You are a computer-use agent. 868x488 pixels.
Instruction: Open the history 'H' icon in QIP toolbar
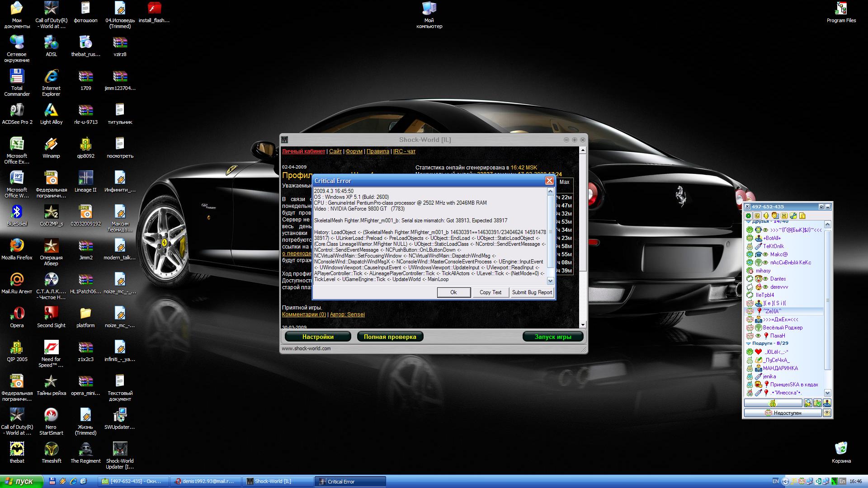[x=784, y=216]
